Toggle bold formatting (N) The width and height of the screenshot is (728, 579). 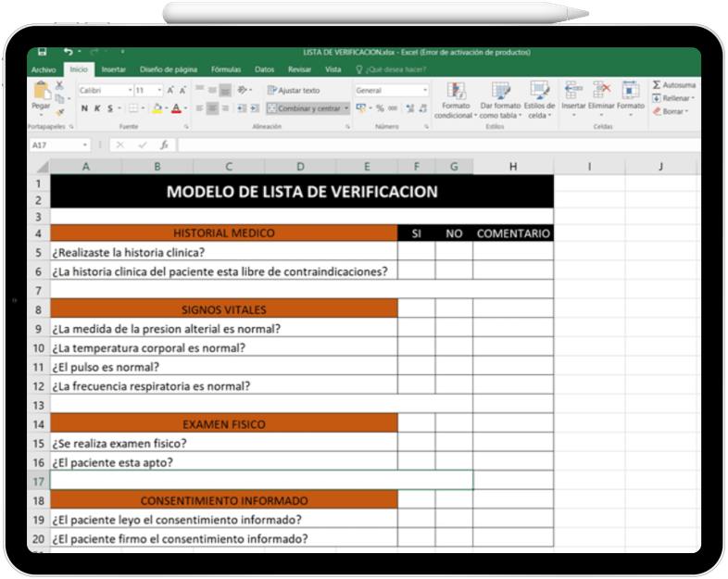83,108
